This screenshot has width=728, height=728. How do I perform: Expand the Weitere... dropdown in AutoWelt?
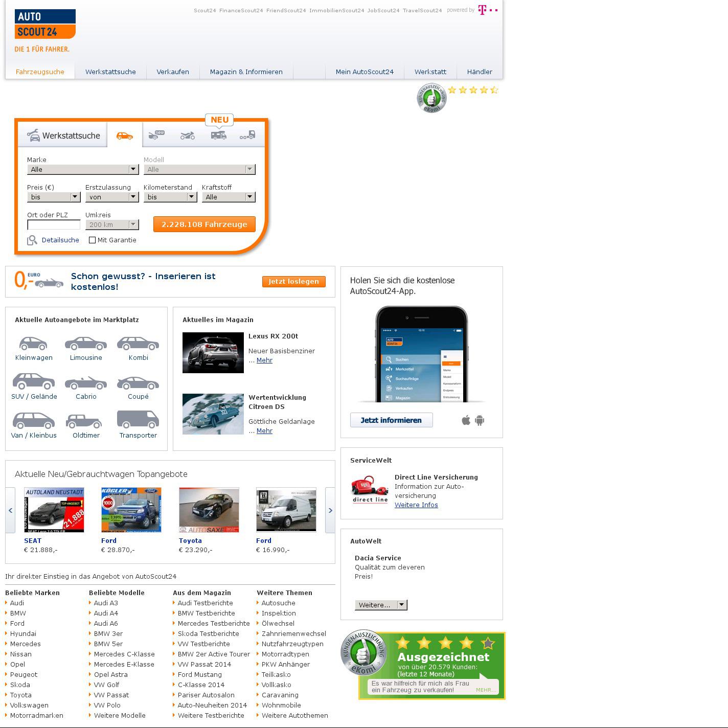[381, 605]
